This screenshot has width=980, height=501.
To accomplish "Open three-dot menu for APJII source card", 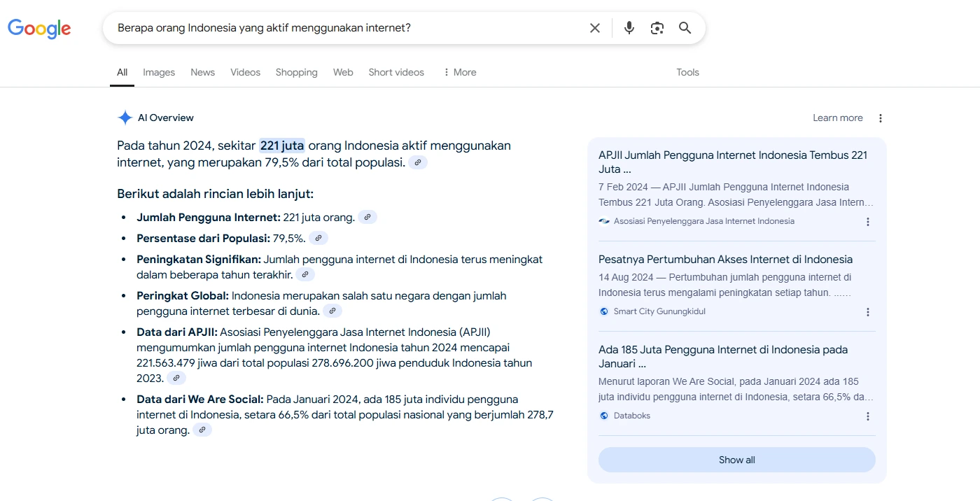I will click(x=868, y=222).
